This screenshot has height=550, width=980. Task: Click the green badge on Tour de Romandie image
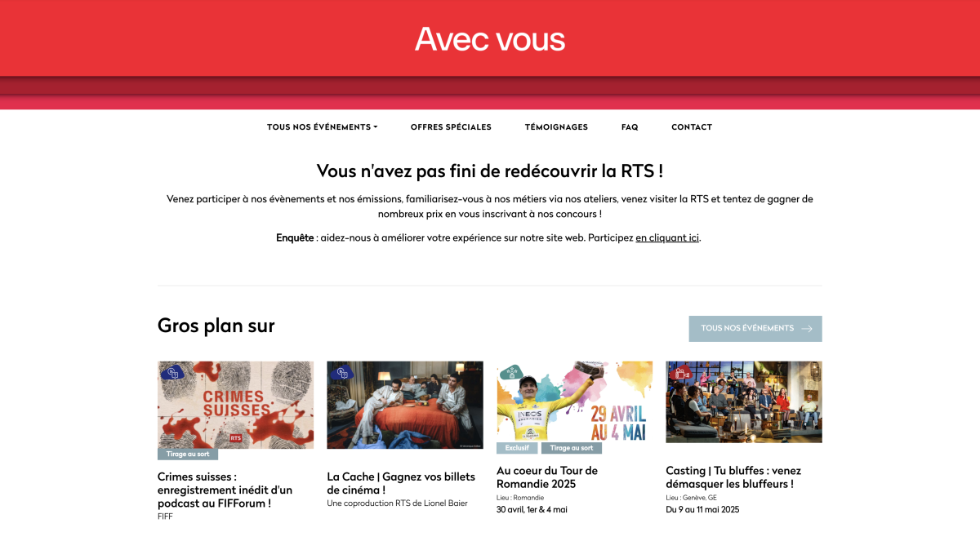coord(512,373)
